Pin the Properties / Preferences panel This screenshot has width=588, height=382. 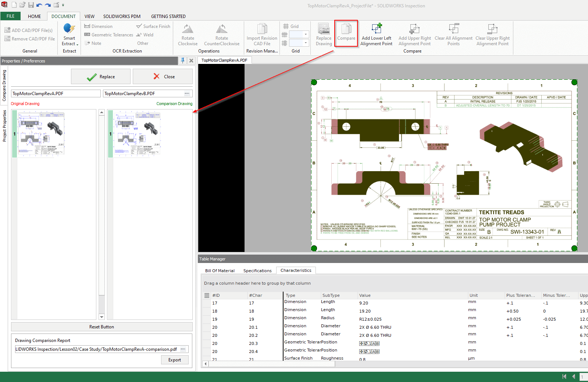coord(183,61)
